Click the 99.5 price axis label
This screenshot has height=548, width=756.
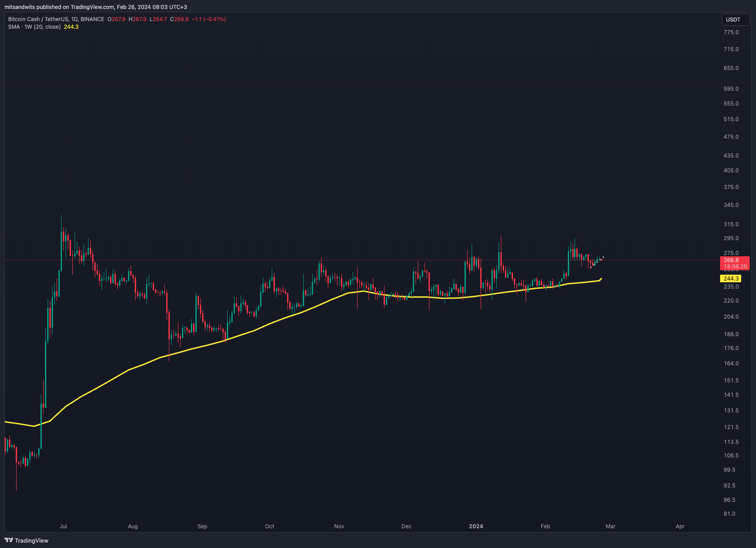729,470
